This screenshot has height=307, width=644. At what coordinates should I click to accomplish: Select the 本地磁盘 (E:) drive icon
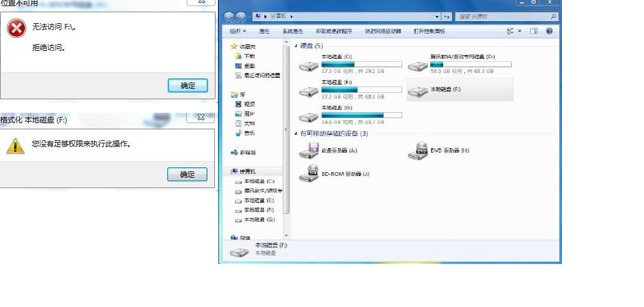click(309, 92)
